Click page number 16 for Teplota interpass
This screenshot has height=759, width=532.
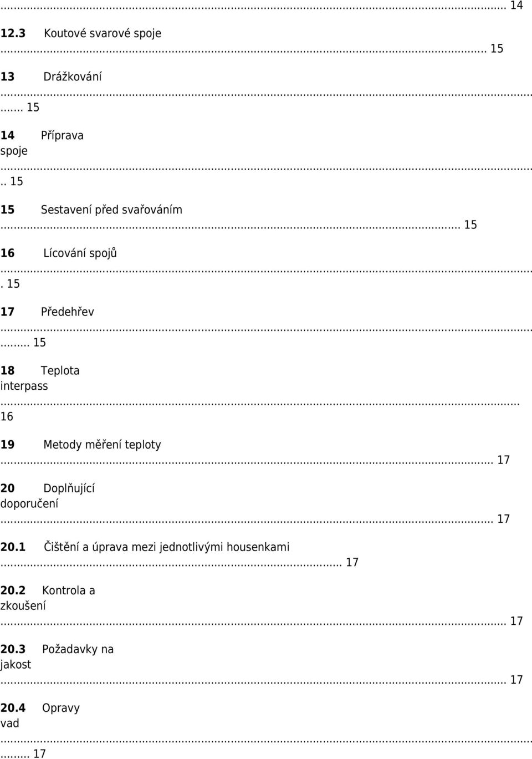(7, 416)
